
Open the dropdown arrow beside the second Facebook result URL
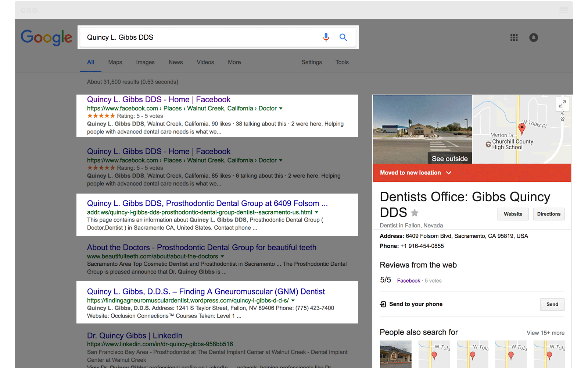pos(281,160)
